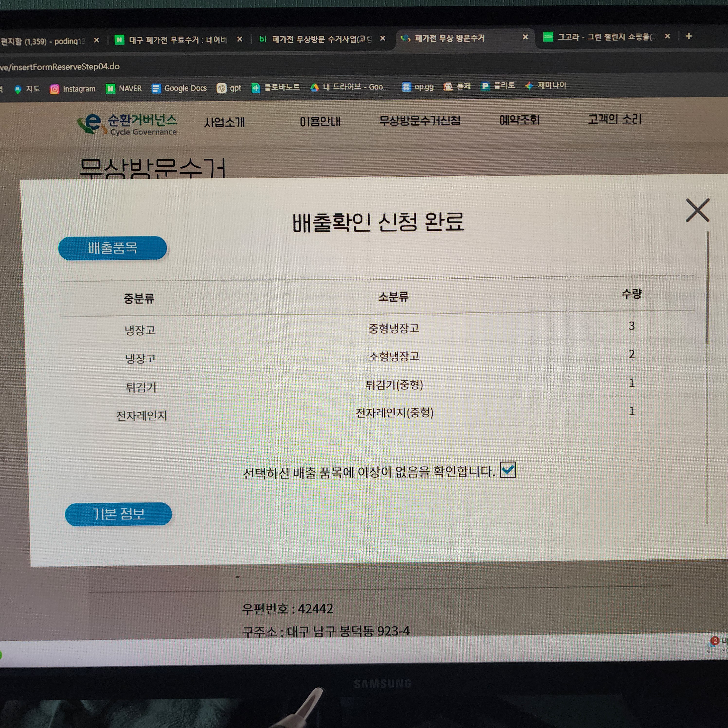Switch to the 대구 폐가전 무료수거 네이버 tab
The height and width of the screenshot is (728, 728).
[x=178, y=40]
